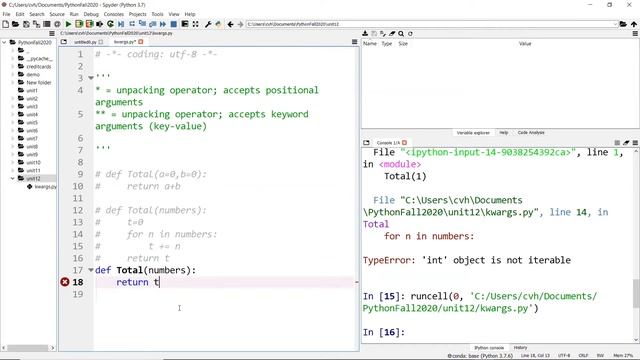Step over the current line debug icon
This screenshot has width=640, height=360.
click(132, 24)
